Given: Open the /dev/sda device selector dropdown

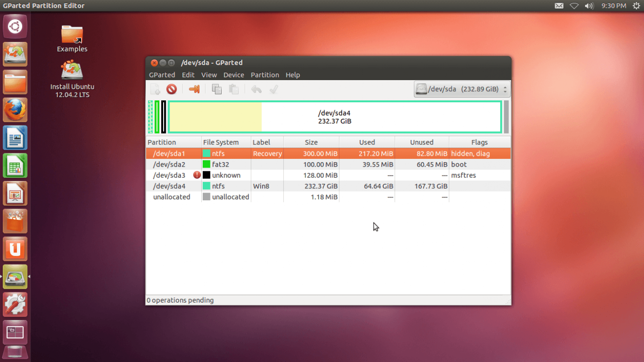Looking at the screenshot, I should [x=462, y=89].
